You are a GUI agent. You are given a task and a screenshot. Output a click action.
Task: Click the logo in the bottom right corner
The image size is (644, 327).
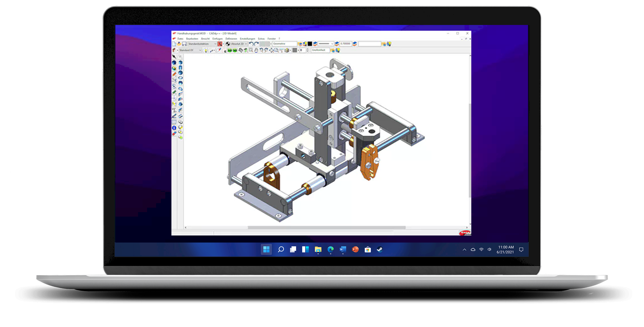[464, 234]
